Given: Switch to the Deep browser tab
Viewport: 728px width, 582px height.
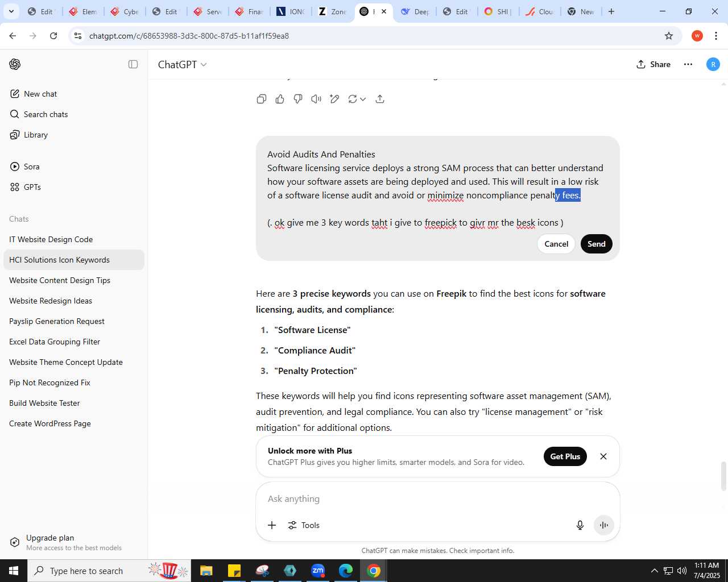Looking at the screenshot, I should coord(415,11).
